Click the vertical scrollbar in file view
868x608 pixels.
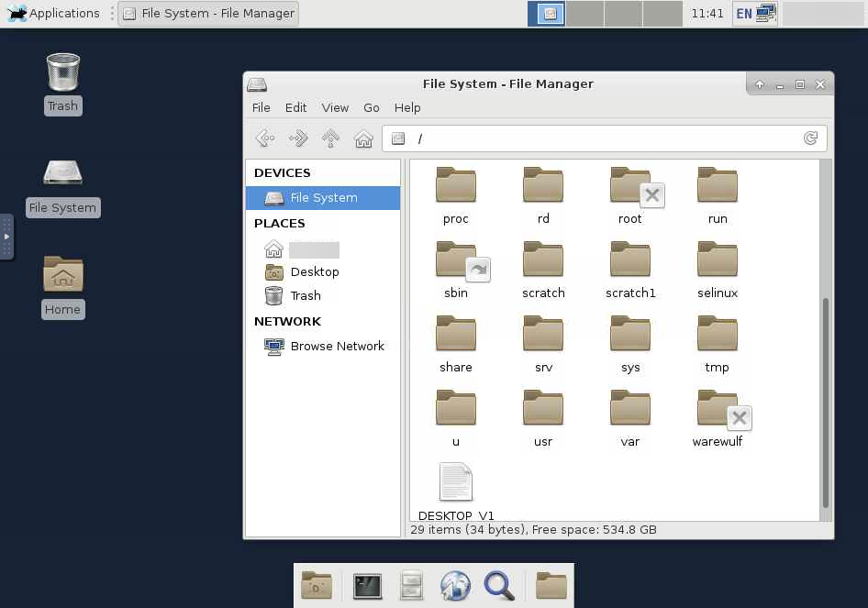click(x=826, y=403)
